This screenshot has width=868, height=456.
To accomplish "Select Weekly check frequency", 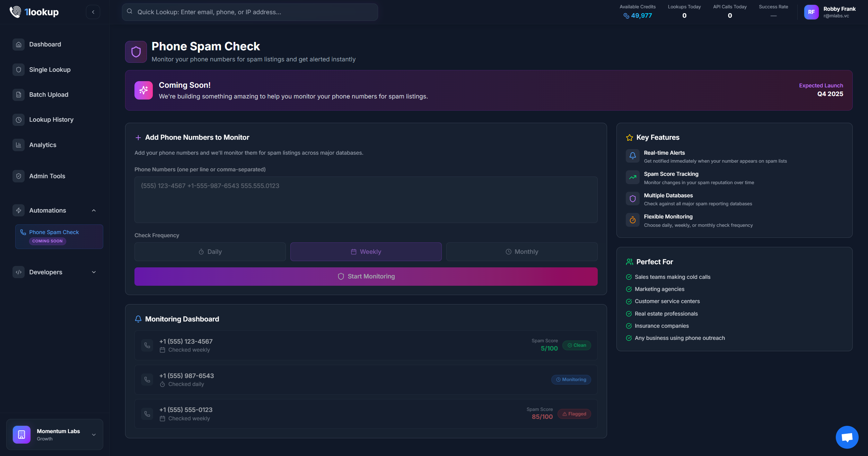I will tap(366, 252).
